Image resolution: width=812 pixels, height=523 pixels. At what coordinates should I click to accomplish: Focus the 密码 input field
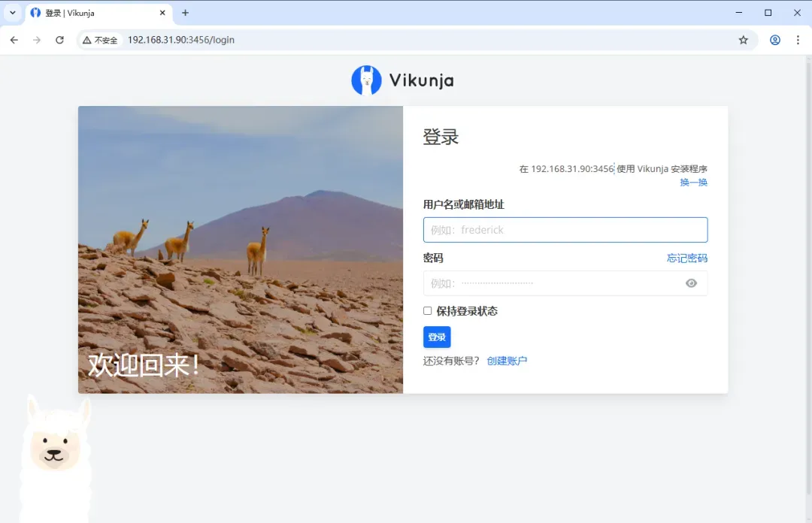pos(553,283)
